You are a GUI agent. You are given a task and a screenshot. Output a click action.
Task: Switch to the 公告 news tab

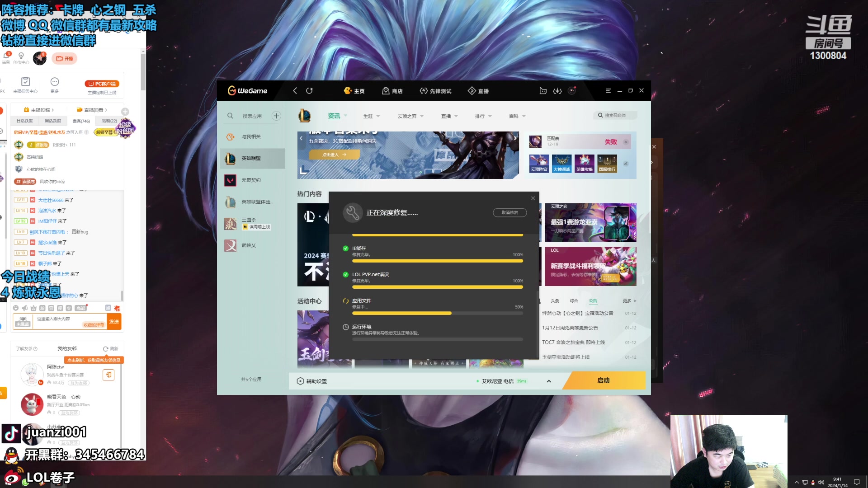tap(593, 301)
